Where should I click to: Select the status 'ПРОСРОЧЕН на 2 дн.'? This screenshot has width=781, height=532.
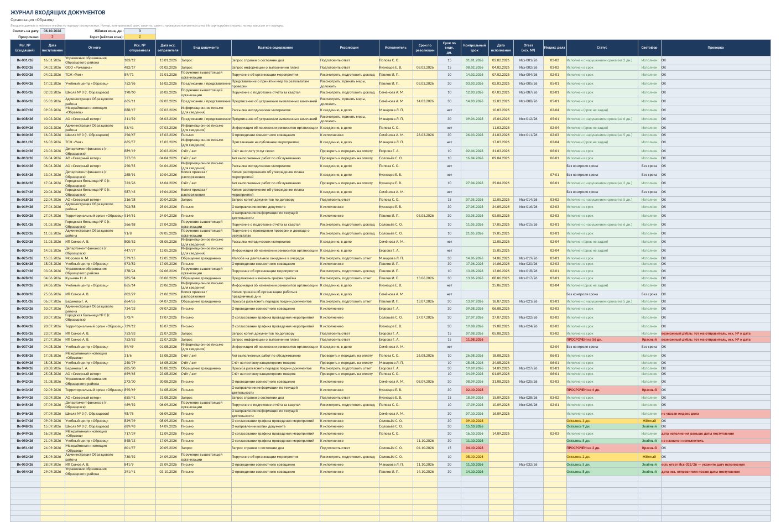click(x=602, y=448)
